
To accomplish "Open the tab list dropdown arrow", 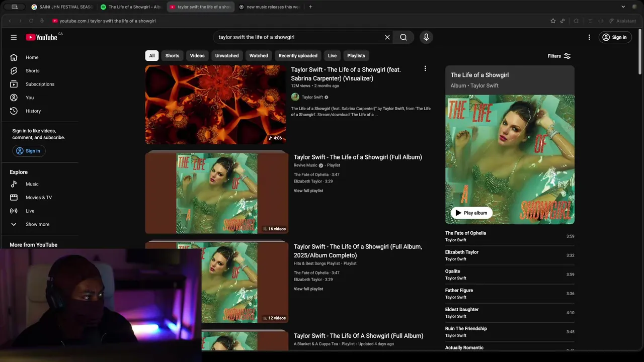I will (623, 7).
